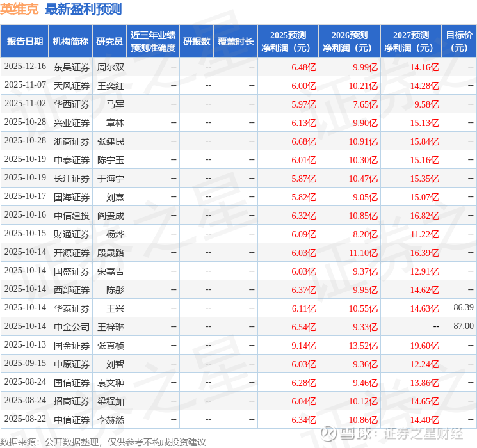
Task: Click the 2025预测净利润 column header
Action: click(x=288, y=42)
